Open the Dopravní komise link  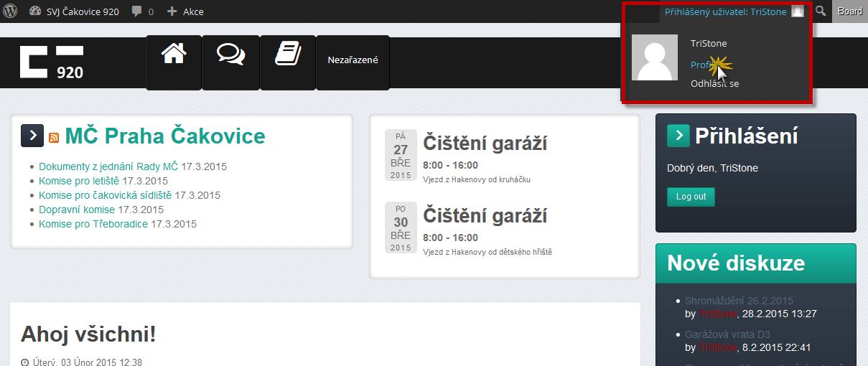point(77,210)
